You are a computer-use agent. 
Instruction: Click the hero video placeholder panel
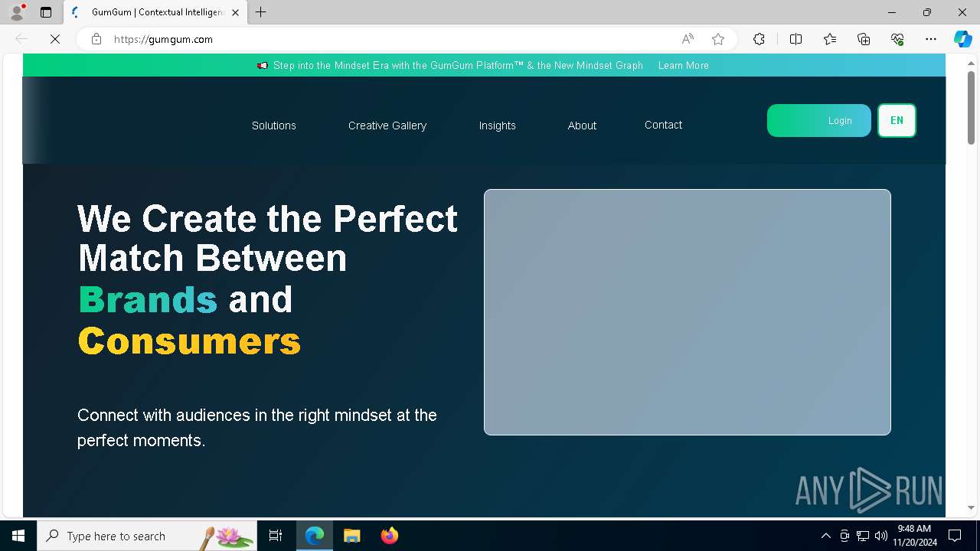coord(688,312)
